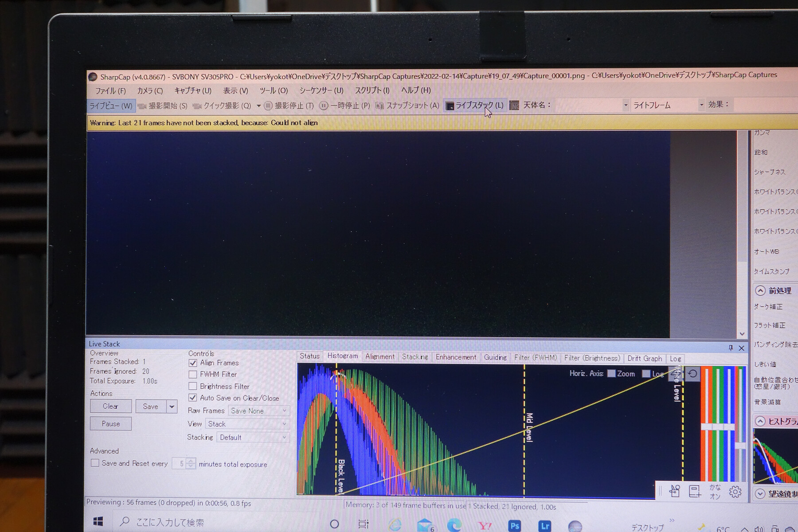
Task: Click the IME pad icon
Action: click(675, 491)
